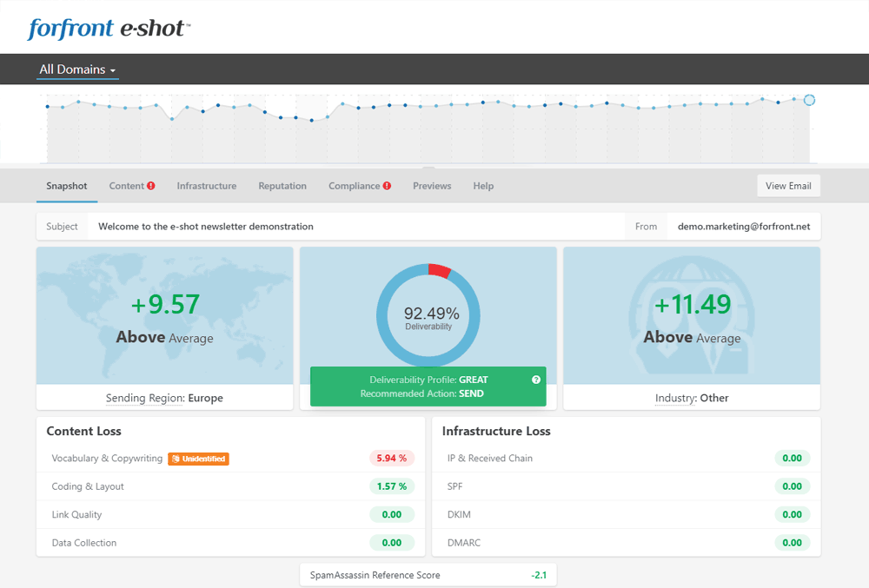Click the forfront e-shot logo
This screenshot has width=869, height=588.
coord(109,28)
